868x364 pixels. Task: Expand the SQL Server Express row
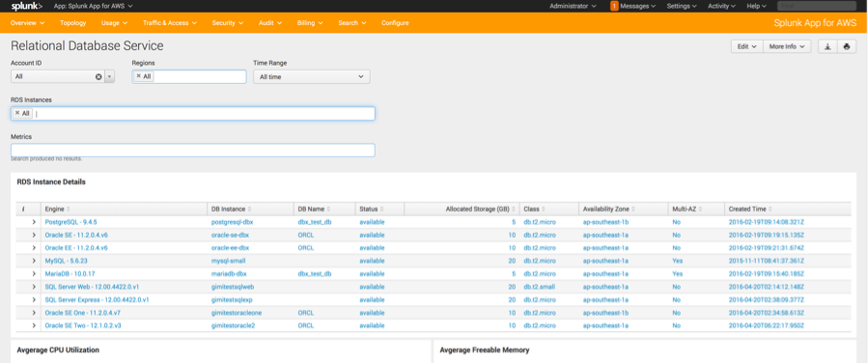(34, 300)
